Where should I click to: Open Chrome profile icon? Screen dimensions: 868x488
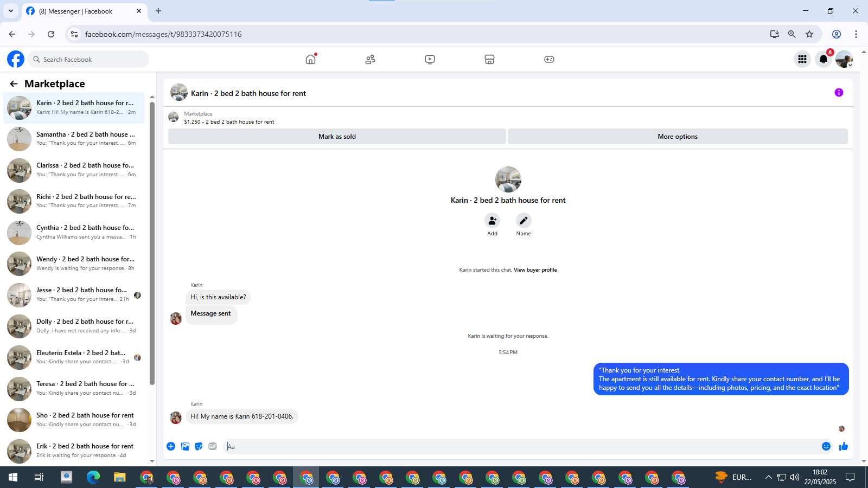click(837, 34)
